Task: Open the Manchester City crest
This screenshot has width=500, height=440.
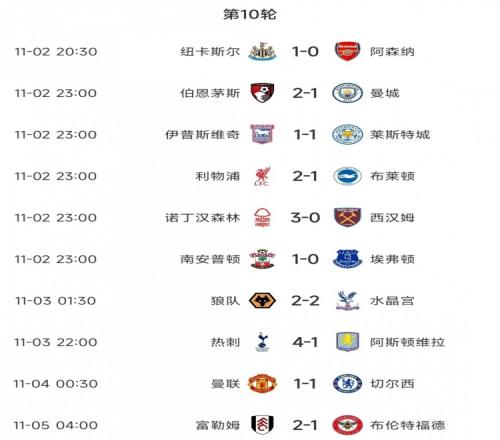Action: point(347,93)
